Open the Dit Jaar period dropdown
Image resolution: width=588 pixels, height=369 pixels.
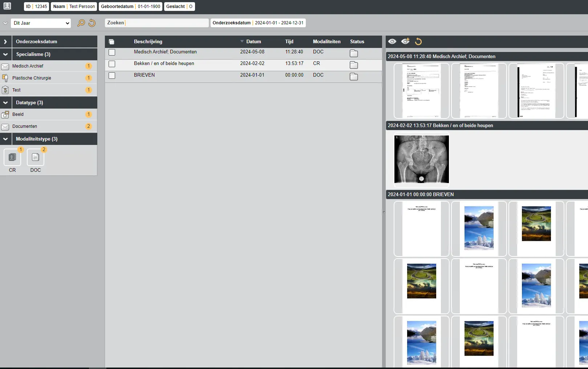pyautogui.click(x=41, y=23)
